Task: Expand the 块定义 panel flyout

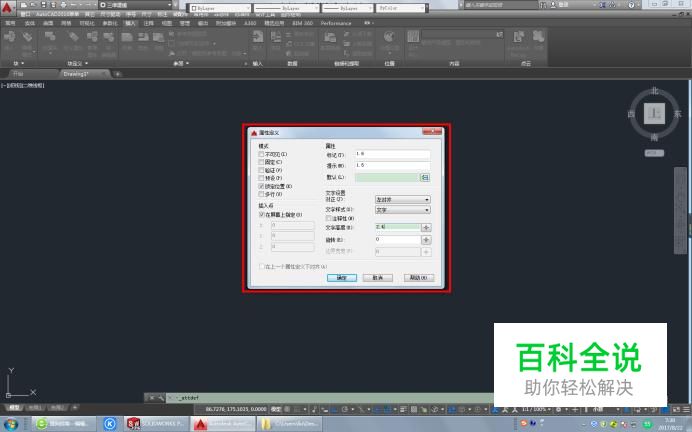Action: [77, 64]
